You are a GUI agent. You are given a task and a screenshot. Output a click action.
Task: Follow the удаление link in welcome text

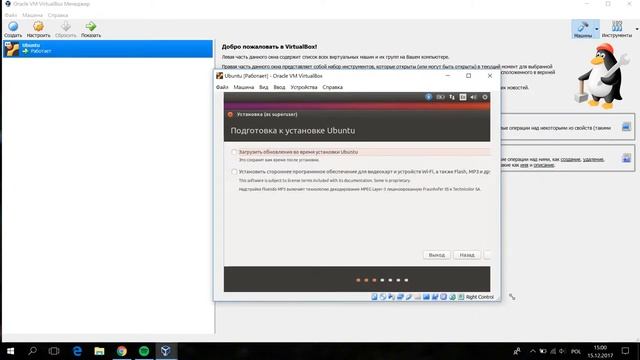coord(593,159)
